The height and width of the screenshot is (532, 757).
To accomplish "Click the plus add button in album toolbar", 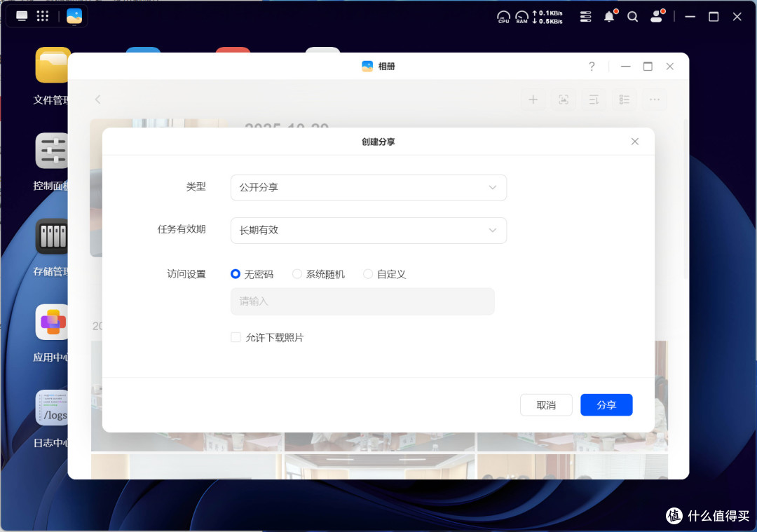I will click(x=533, y=100).
